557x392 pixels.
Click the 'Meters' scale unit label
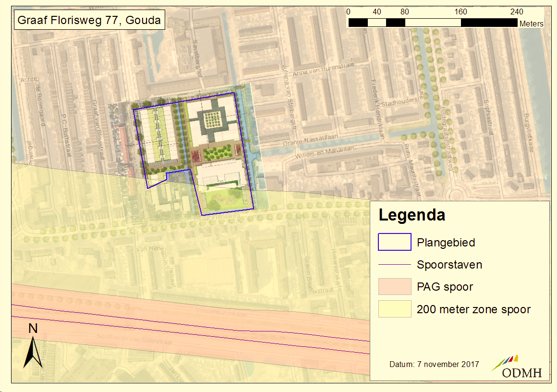[x=531, y=24]
